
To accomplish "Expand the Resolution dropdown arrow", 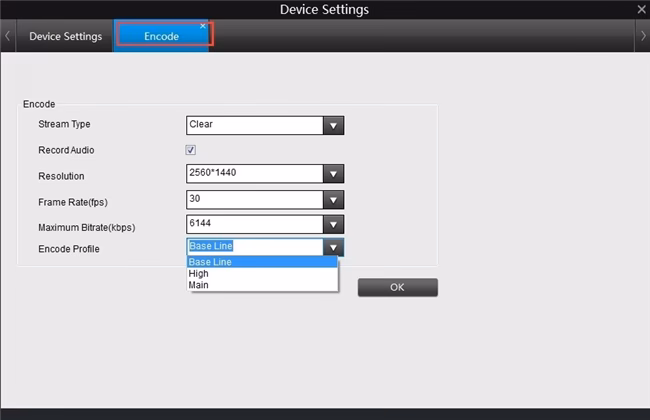I will click(334, 174).
